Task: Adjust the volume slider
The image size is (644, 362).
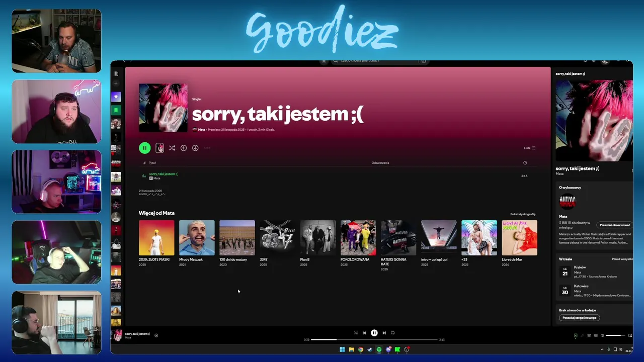Action: coord(615,335)
